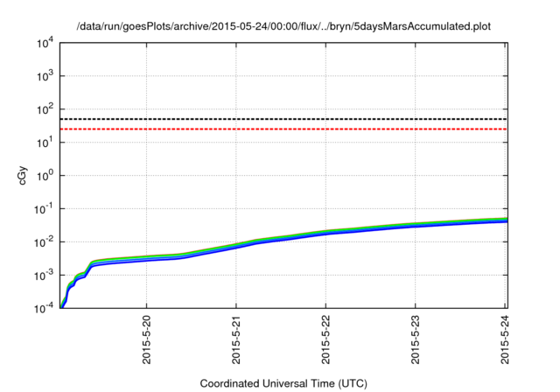560x392 pixels.
Task: Click the 10^3 y-axis tick label
Action: [45, 76]
